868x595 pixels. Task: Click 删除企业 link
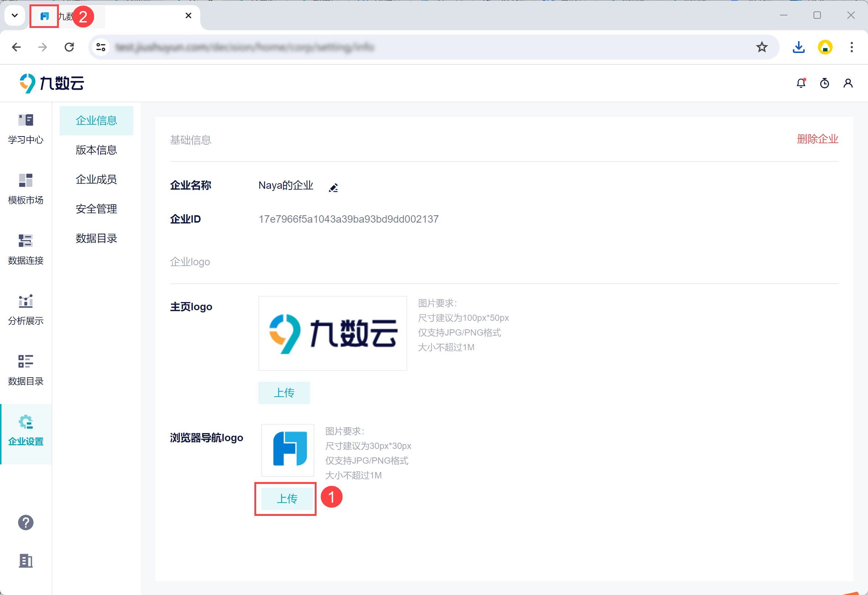point(817,139)
